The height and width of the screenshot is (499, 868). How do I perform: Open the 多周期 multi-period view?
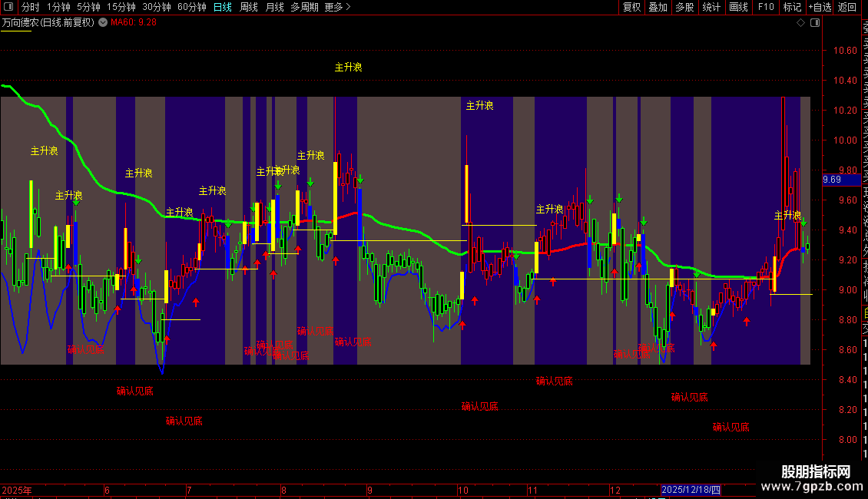[x=304, y=7]
